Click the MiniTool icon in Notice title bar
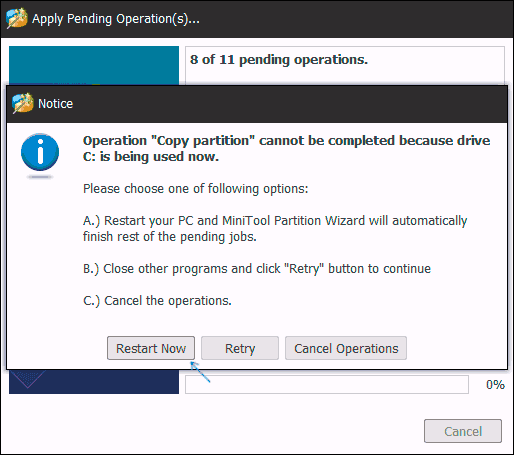 23,103
